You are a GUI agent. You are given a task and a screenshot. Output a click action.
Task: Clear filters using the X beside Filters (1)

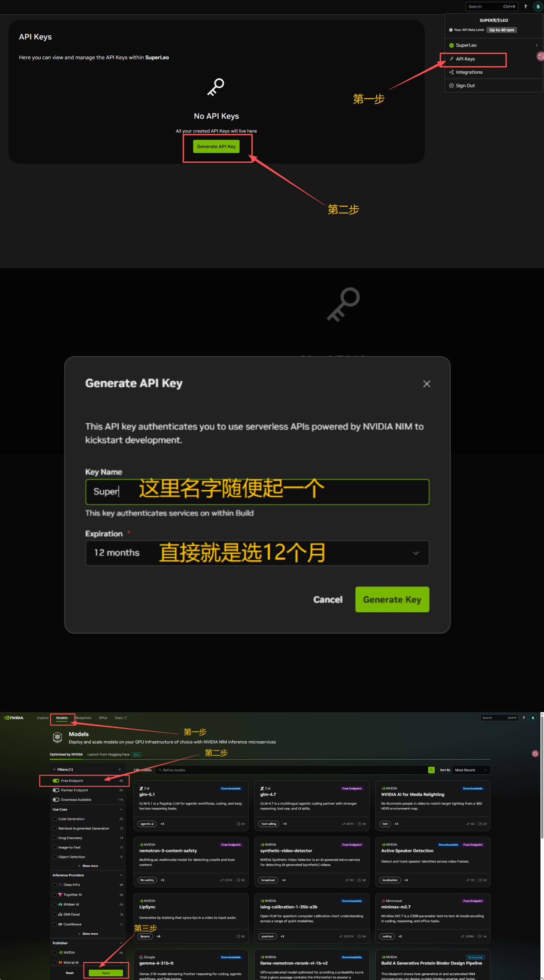tap(119, 769)
